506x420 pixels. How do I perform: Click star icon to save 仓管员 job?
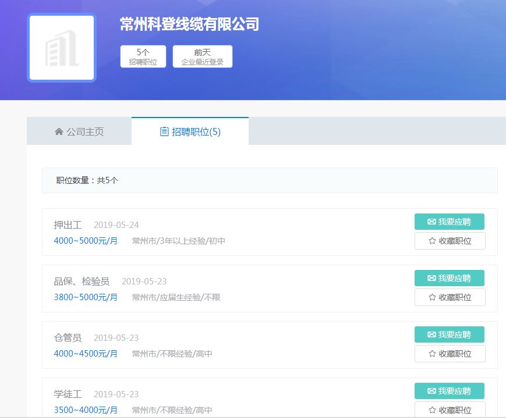tap(432, 354)
